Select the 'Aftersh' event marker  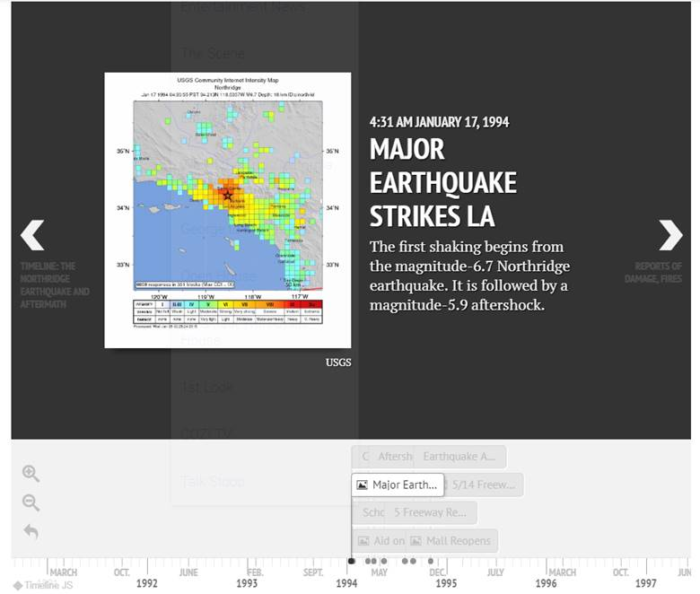[384, 457]
